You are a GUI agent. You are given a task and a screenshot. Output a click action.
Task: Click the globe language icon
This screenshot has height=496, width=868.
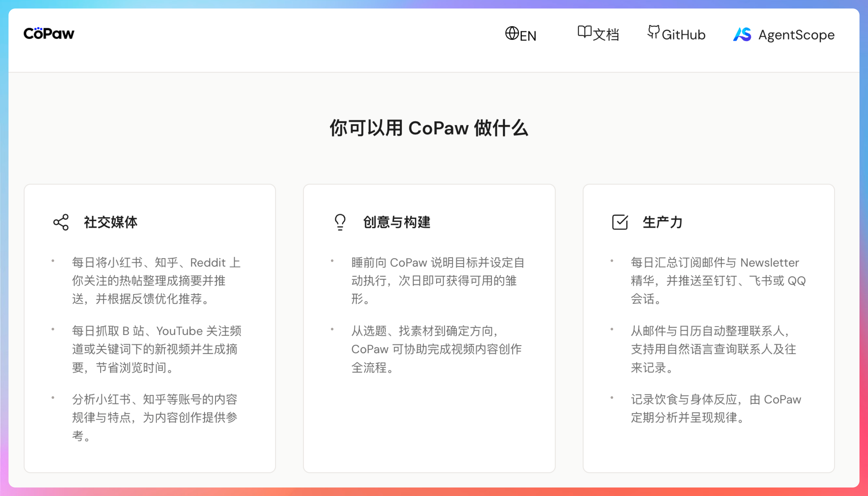512,33
